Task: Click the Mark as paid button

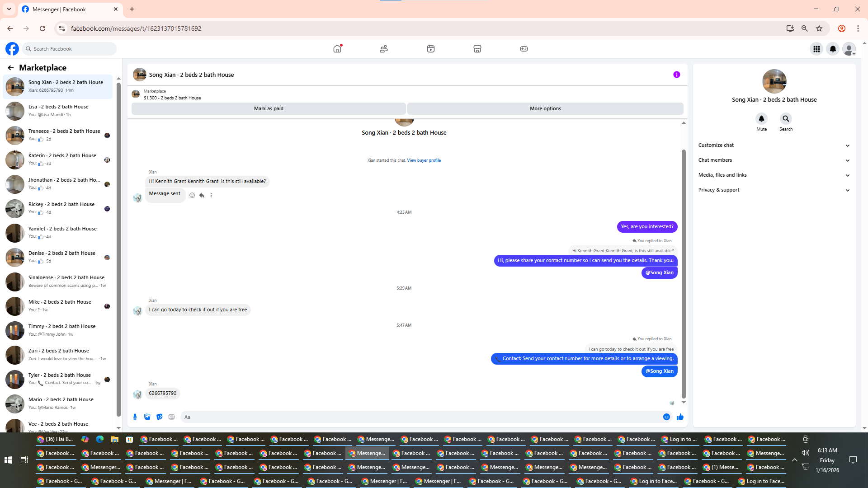Action: 269,108
